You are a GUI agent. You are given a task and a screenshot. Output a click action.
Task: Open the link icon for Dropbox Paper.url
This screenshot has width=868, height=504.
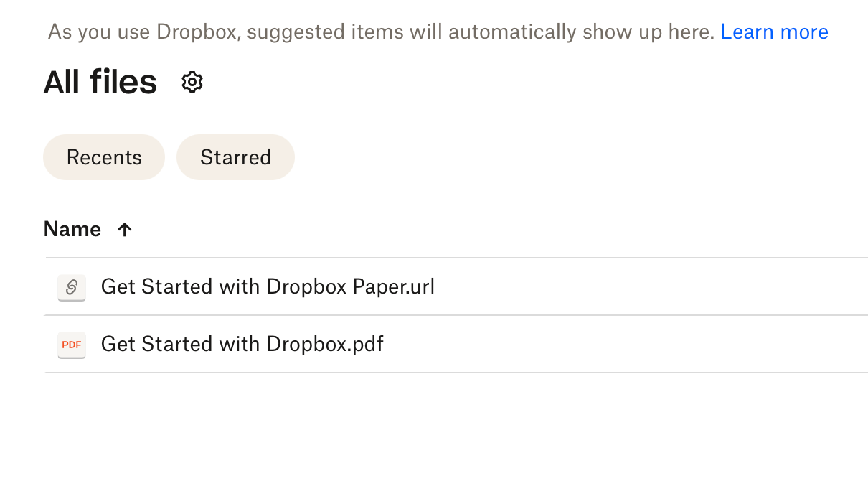[x=71, y=286]
